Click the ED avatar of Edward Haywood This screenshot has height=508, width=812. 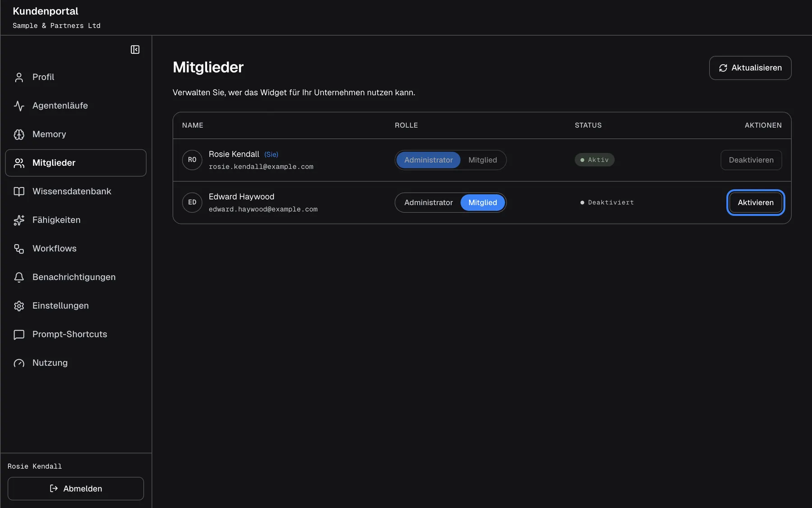tap(192, 202)
